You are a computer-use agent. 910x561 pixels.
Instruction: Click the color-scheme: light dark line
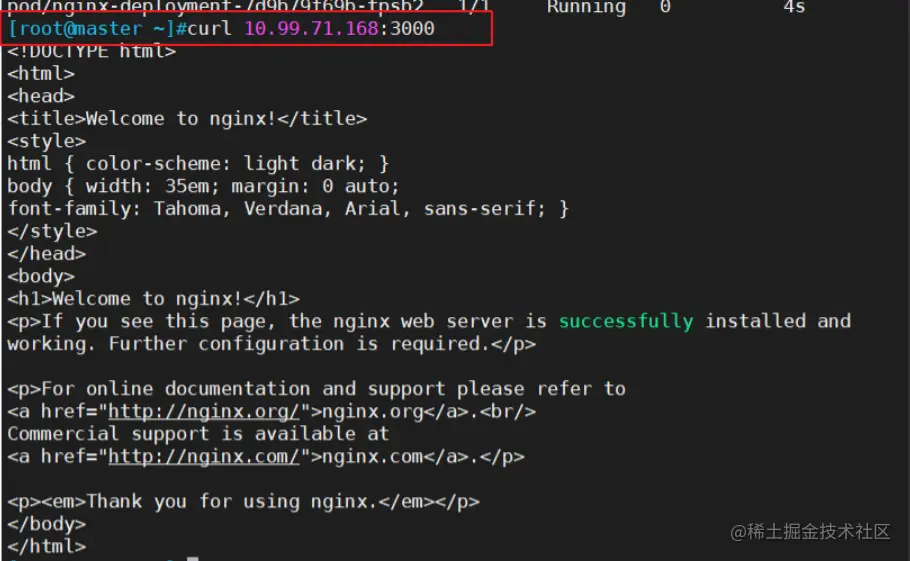(x=198, y=164)
